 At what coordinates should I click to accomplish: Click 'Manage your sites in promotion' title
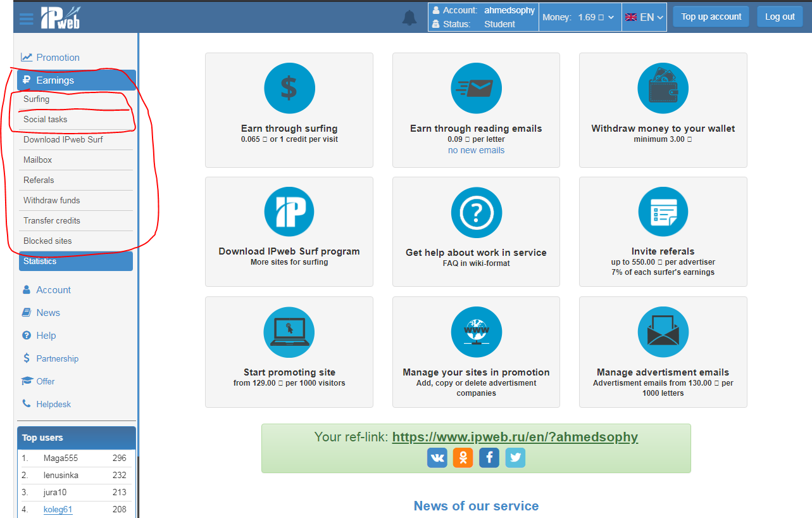[x=476, y=372]
